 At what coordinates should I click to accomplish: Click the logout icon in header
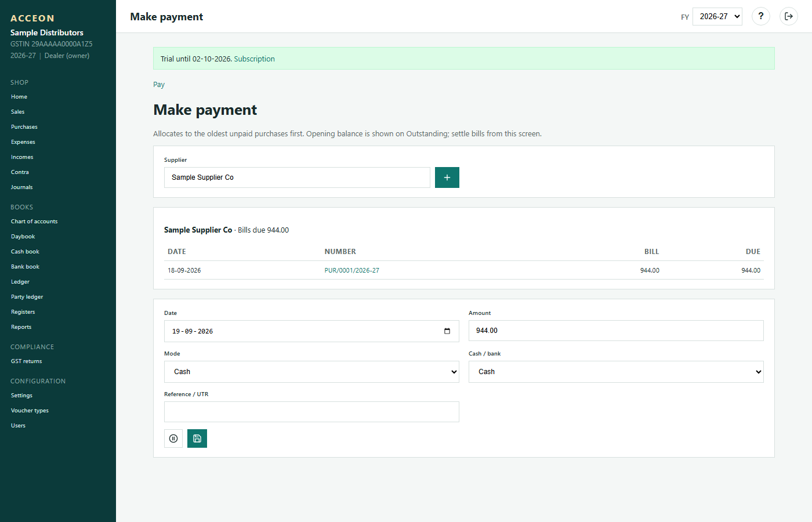(x=789, y=16)
